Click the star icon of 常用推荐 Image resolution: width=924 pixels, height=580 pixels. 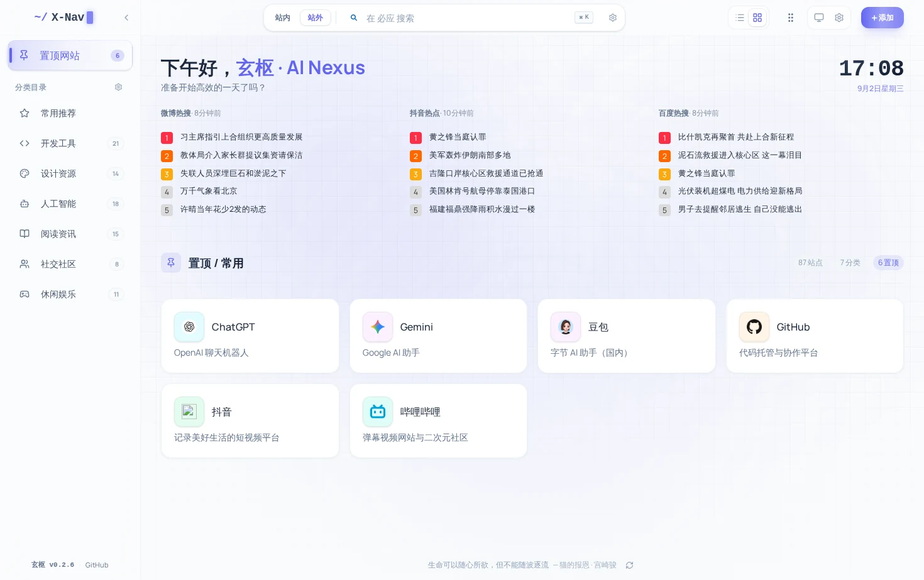[25, 113]
